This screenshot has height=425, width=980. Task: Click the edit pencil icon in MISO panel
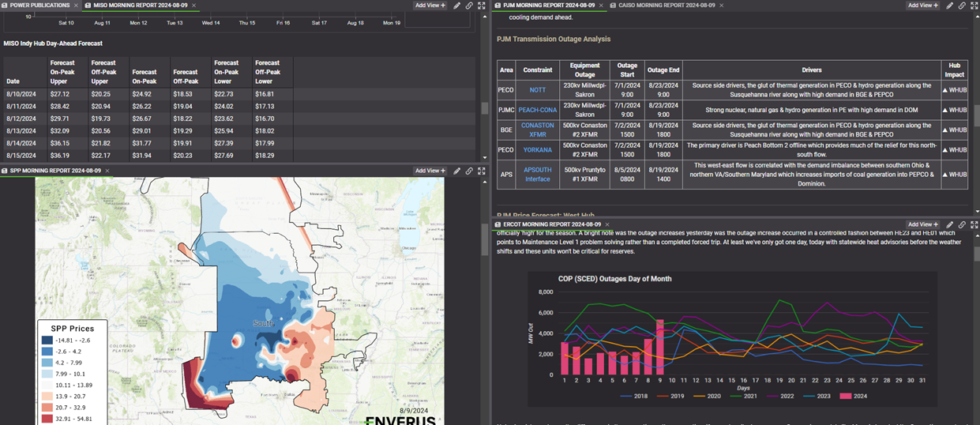pos(457,6)
